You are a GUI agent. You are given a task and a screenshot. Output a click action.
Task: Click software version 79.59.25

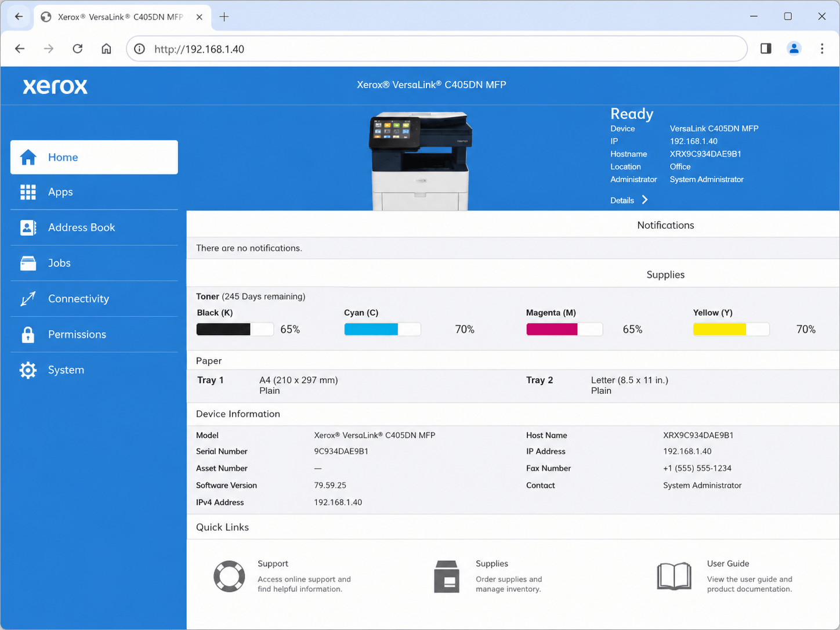coord(330,486)
